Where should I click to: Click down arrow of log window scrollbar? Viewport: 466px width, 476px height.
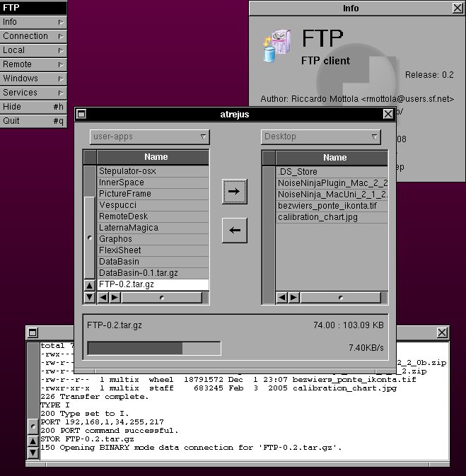tap(33, 453)
